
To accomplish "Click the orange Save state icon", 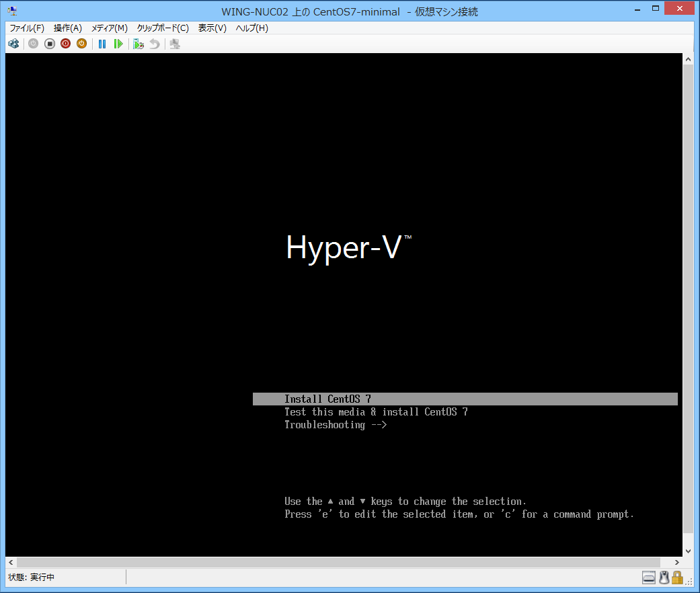I will [x=81, y=44].
